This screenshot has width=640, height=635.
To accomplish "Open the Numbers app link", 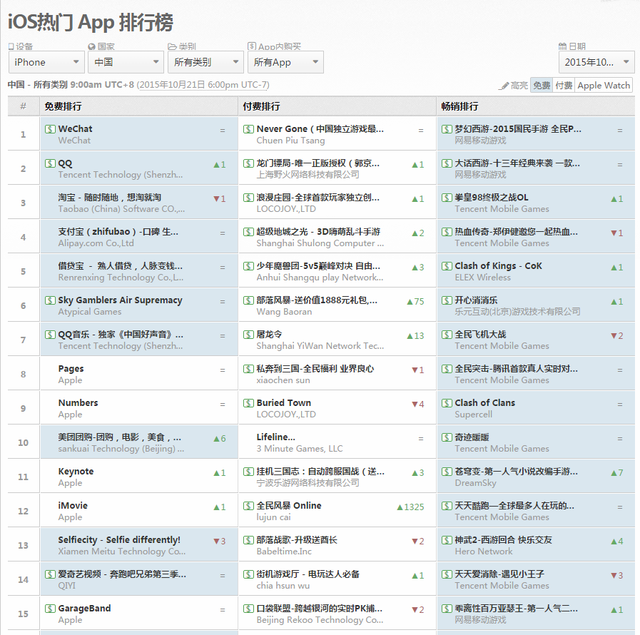I will 78,403.
